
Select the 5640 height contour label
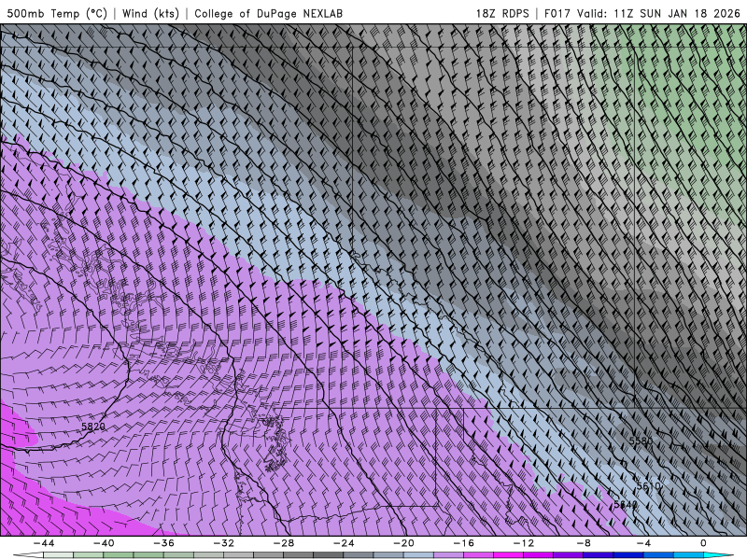click(626, 504)
